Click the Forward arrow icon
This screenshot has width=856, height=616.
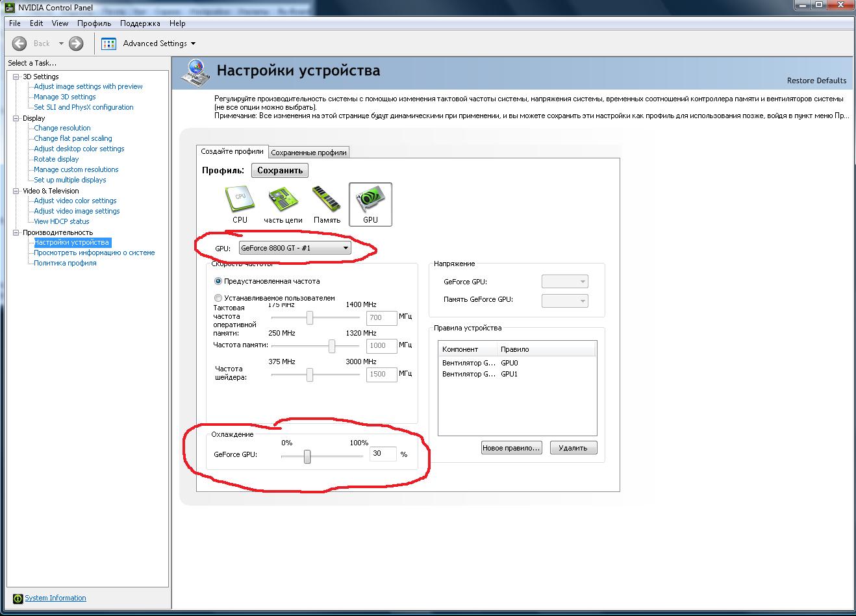click(76, 43)
